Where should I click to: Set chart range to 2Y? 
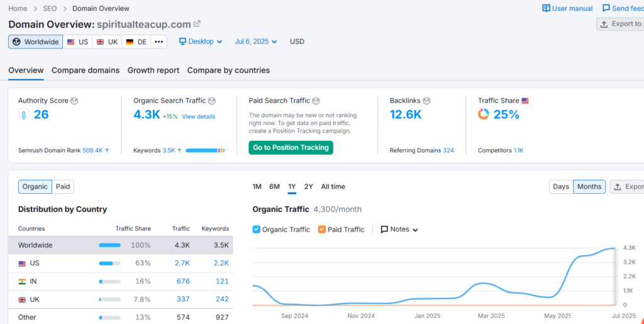(x=308, y=186)
